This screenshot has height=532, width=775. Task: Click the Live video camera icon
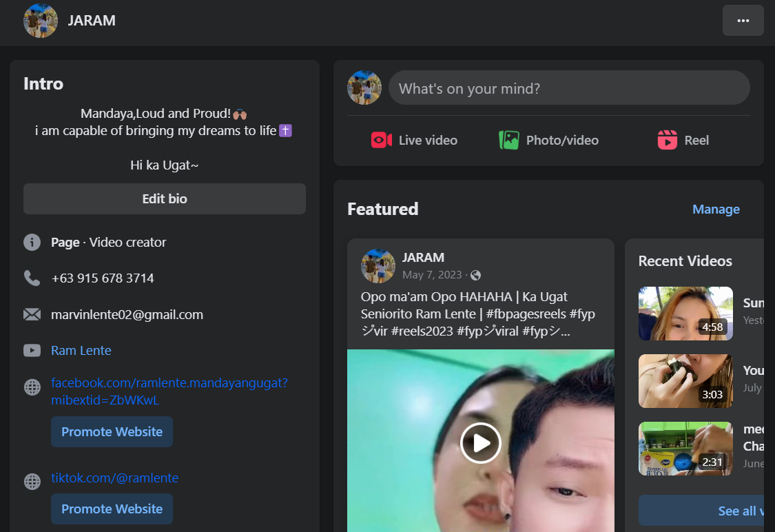381,141
